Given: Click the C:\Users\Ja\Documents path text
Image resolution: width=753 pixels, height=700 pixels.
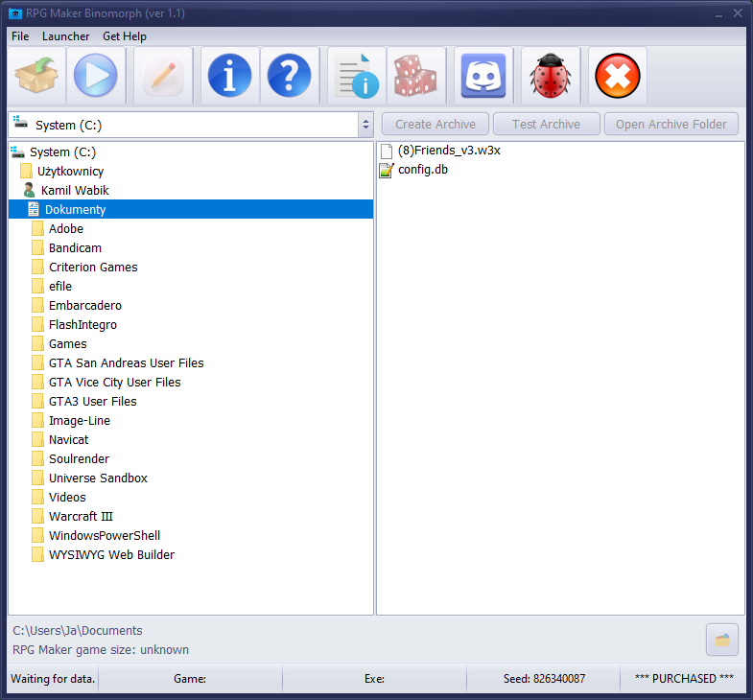Looking at the screenshot, I should [78, 630].
